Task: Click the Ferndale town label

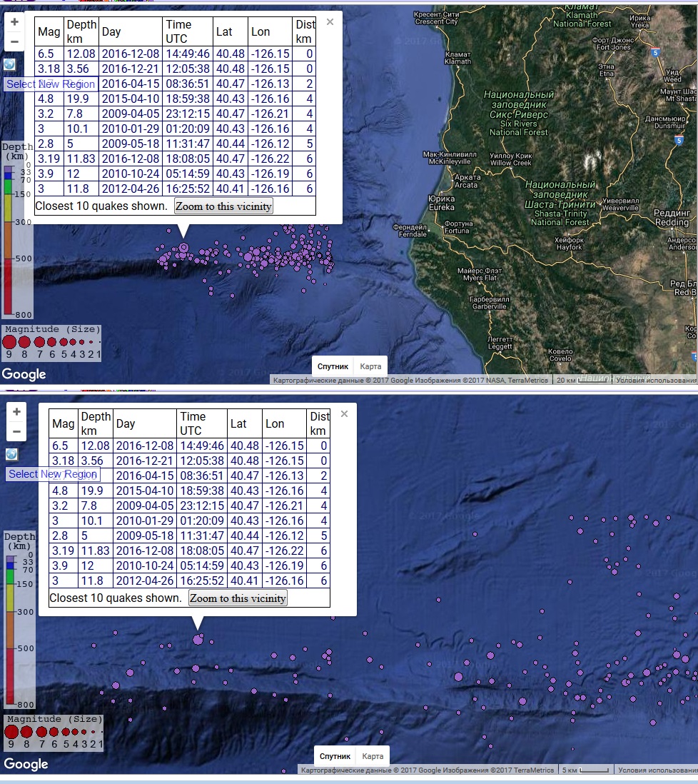Action: coord(410,231)
